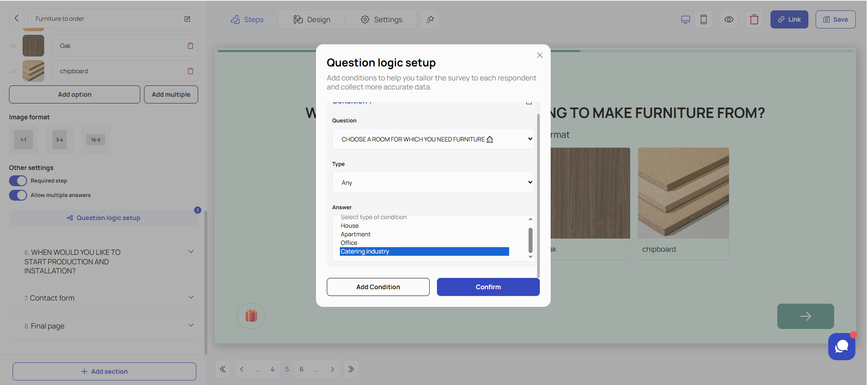Viewport: 868px width, 385px height.
Task: Open the chat support widget
Action: (x=841, y=347)
